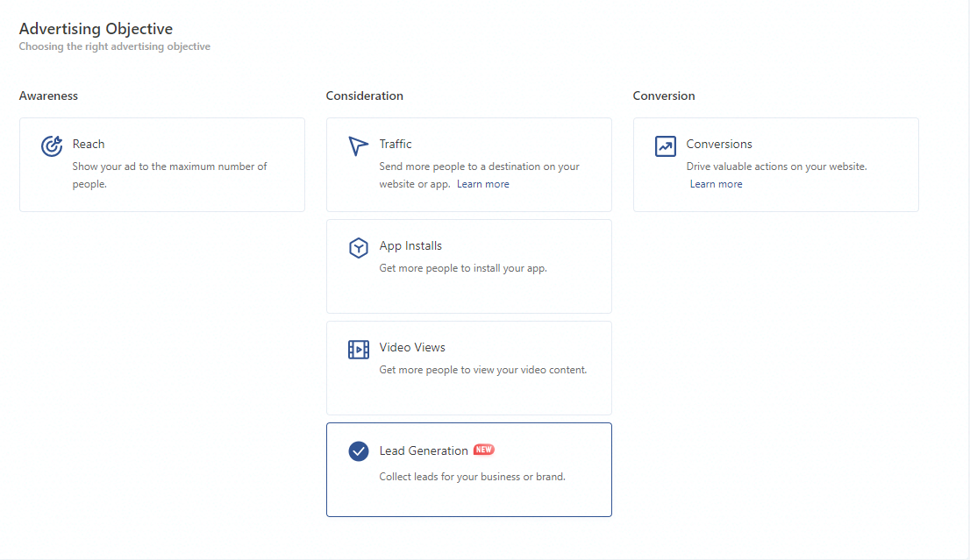Click the red NEW badge
Image resolution: width=970 pixels, height=560 pixels.
click(x=484, y=450)
